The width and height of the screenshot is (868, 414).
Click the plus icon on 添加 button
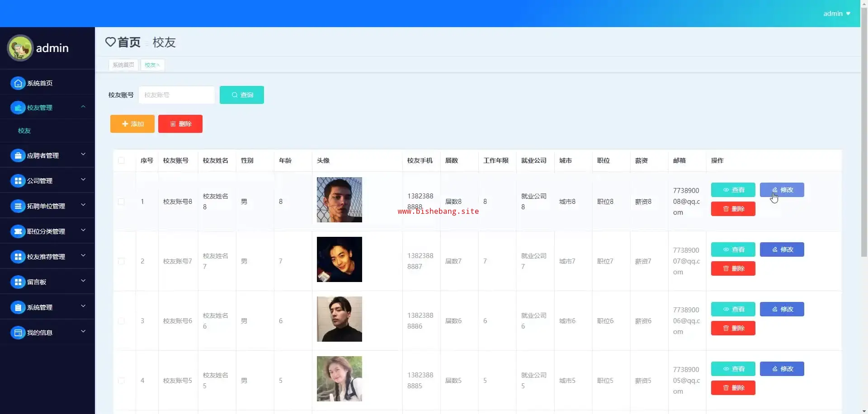(x=125, y=124)
